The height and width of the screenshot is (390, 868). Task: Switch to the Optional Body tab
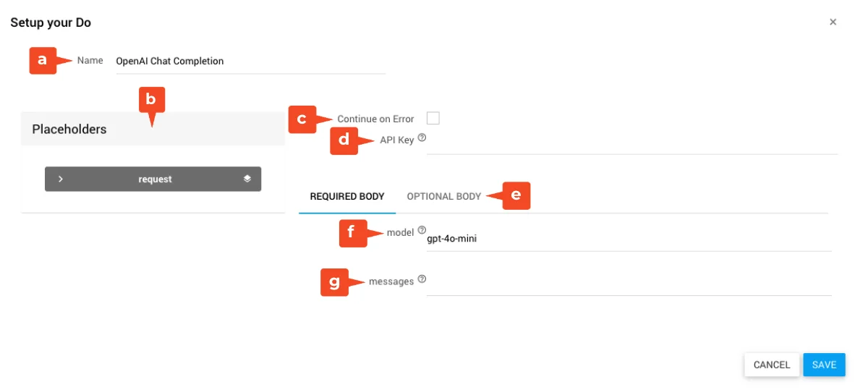click(x=443, y=197)
